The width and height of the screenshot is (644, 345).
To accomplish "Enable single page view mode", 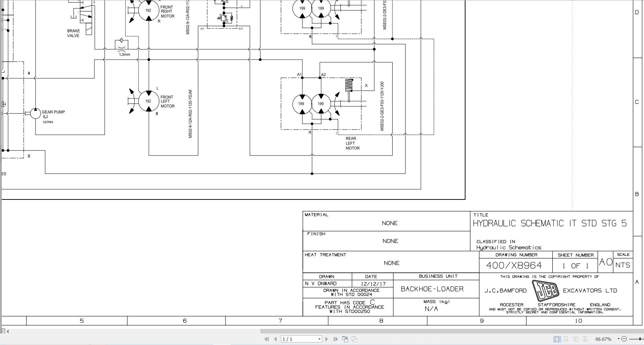I will 557,339.
